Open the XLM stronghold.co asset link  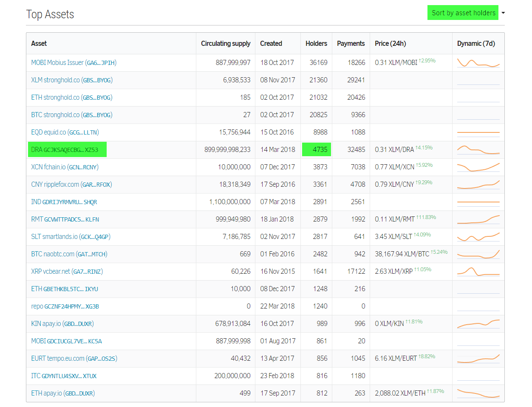point(72,80)
